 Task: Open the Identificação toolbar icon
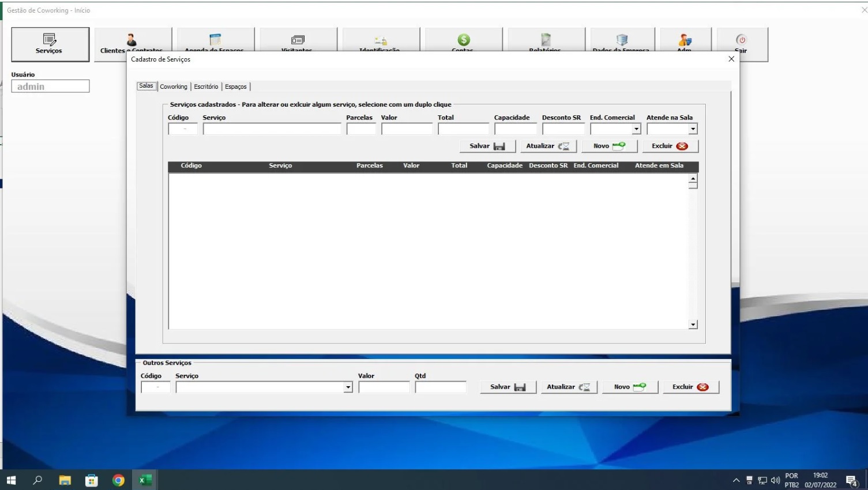pos(381,40)
